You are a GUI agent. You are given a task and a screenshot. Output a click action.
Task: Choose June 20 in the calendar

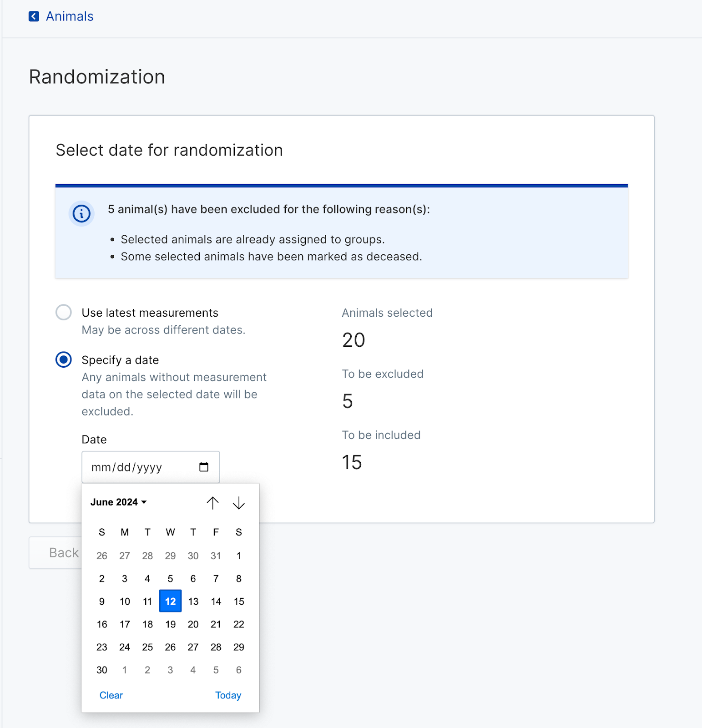193,624
